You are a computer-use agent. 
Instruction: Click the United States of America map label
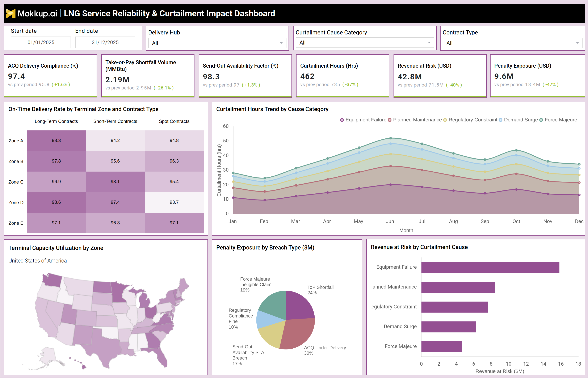coord(38,260)
